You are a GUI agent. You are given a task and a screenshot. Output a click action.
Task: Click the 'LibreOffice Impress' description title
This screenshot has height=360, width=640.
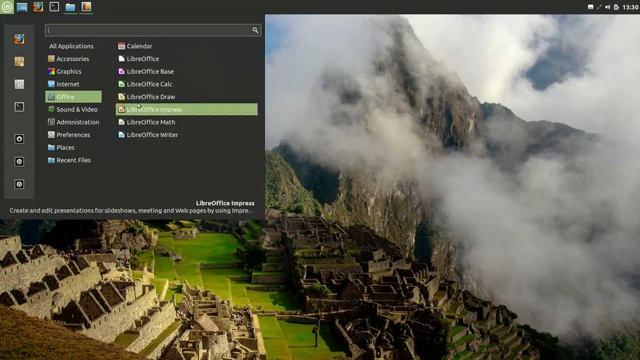click(x=225, y=203)
